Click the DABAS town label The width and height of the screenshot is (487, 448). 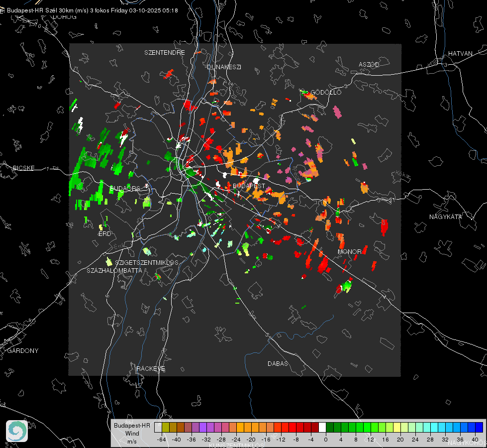[278, 363]
